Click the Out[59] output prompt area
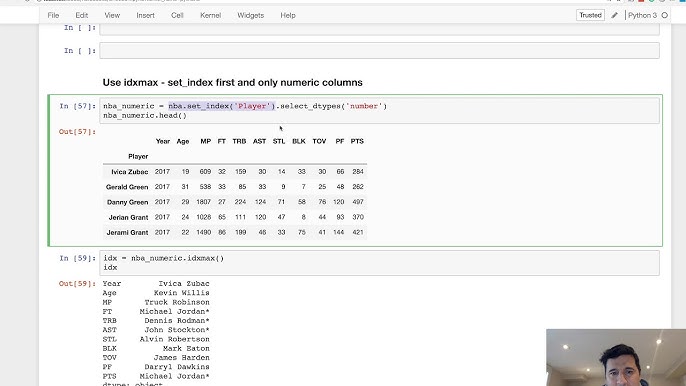This screenshot has height=386, width=686. (x=77, y=284)
